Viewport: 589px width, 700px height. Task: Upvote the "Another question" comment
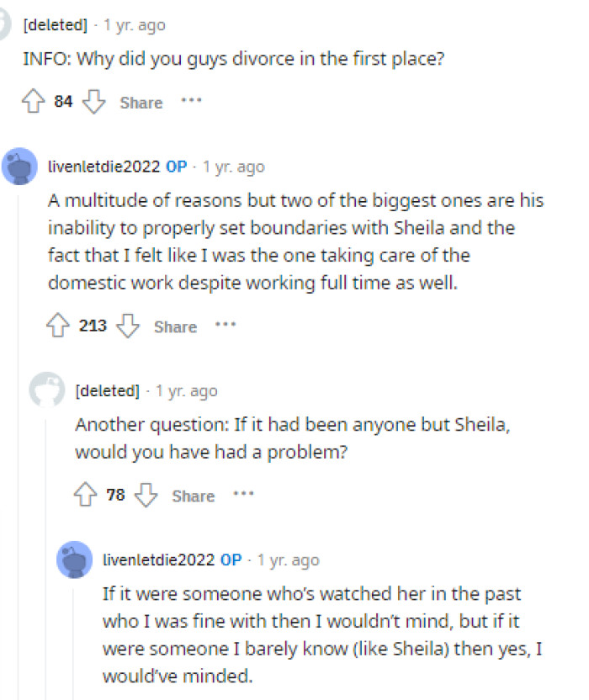85,495
